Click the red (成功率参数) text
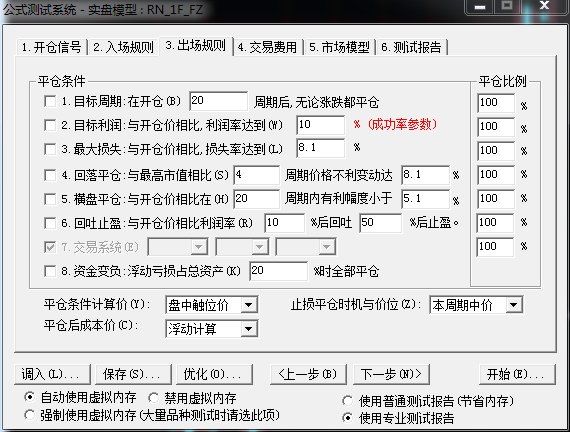The height and width of the screenshot is (432, 570). point(402,124)
